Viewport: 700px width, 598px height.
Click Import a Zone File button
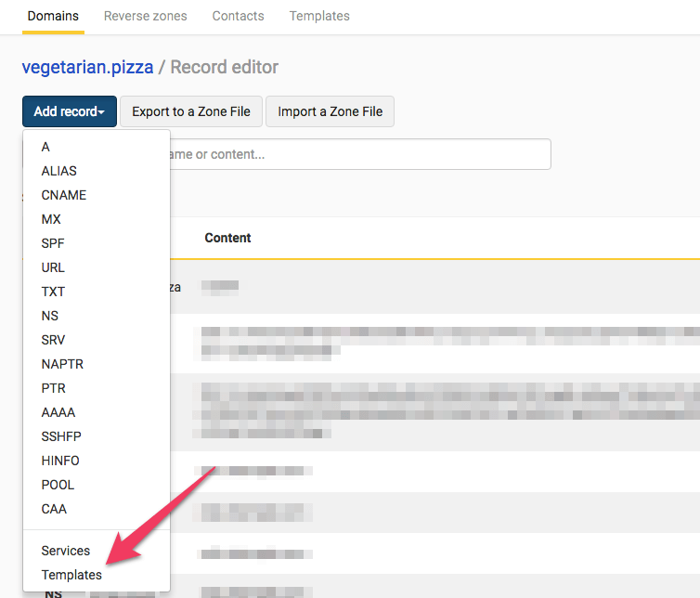tap(330, 111)
